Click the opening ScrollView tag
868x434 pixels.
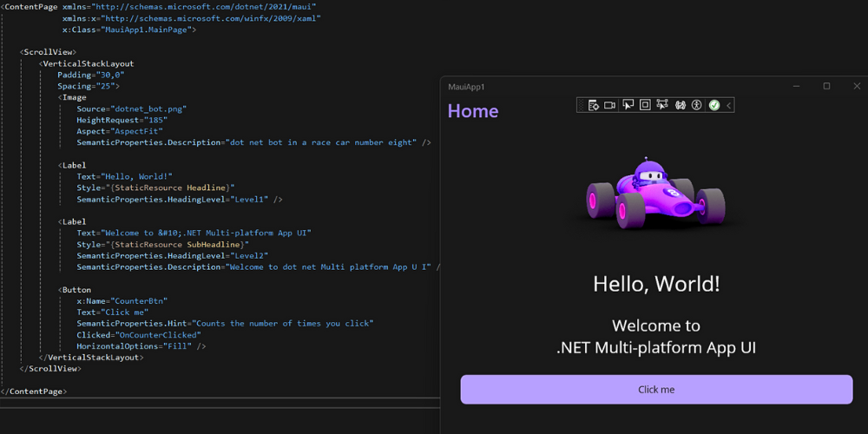(48, 52)
